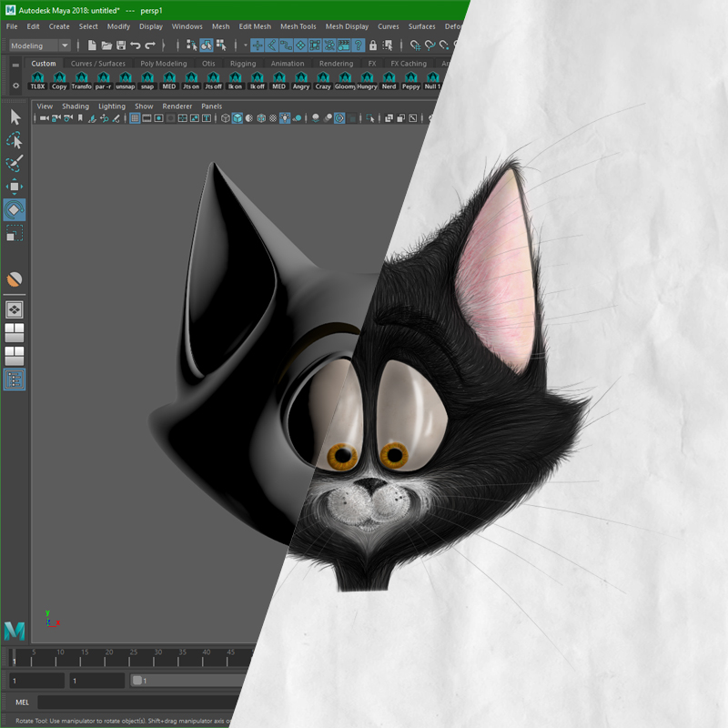Screen dimensions: 728x728
Task: Open the FX Caching shelf tab
Action: pyautogui.click(x=408, y=64)
